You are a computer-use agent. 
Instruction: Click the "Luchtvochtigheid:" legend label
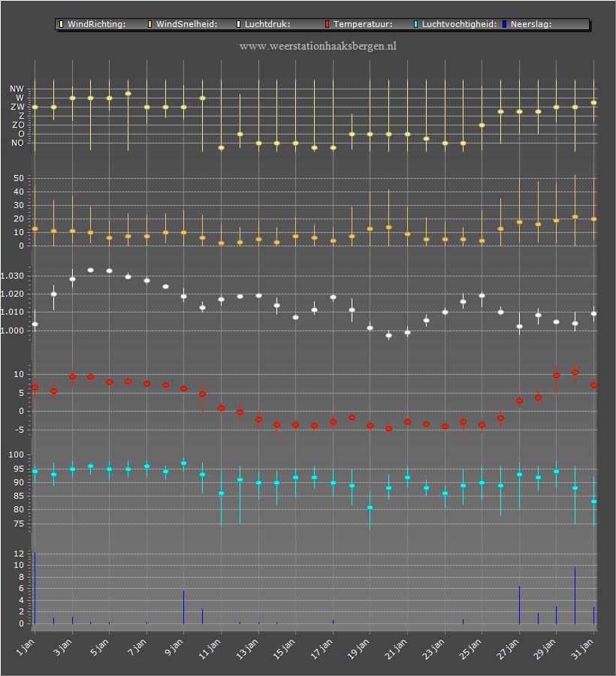point(459,24)
